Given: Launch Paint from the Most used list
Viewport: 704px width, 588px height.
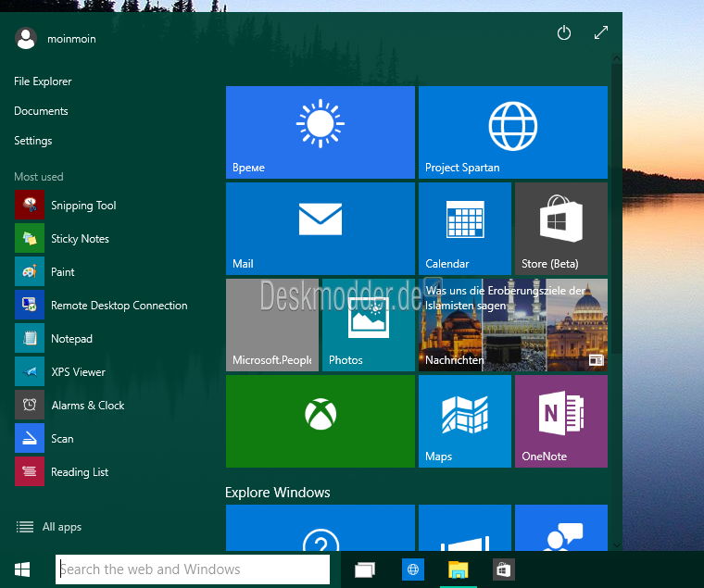Looking at the screenshot, I should pyautogui.click(x=30, y=271).
